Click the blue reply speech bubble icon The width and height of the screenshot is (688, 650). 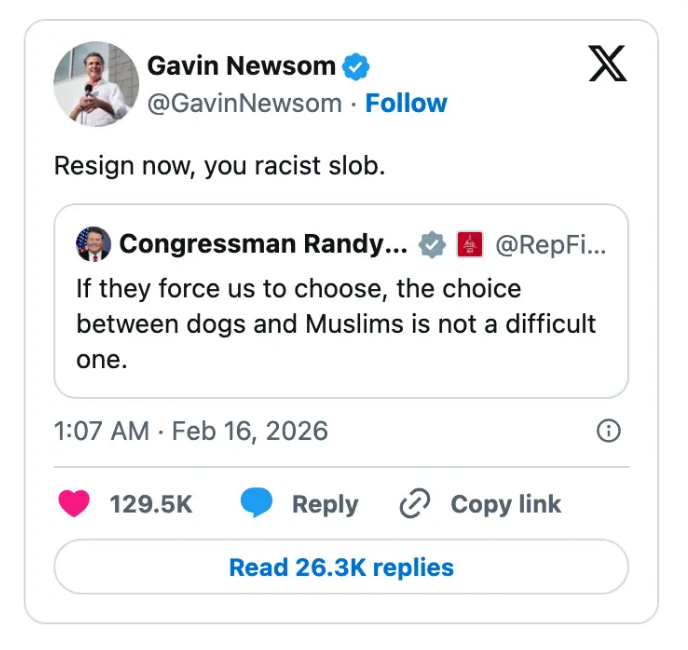click(257, 503)
